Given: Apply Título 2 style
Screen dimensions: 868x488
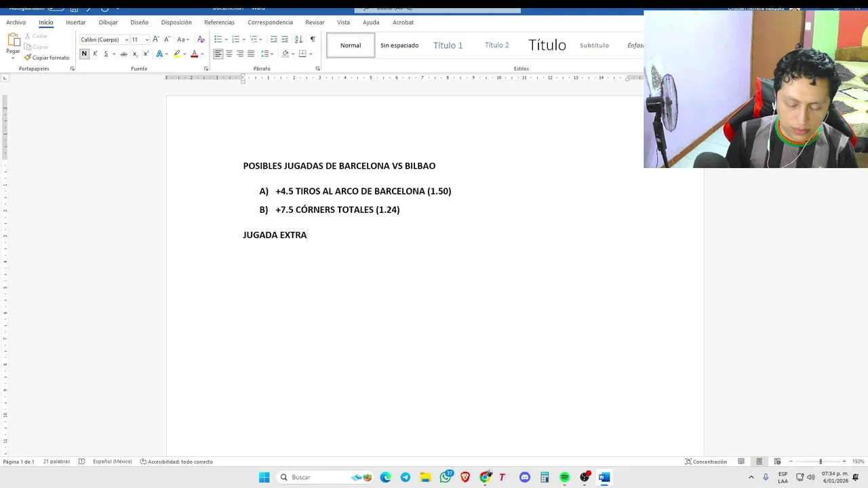Looking at the screenshot, I should tap(497, 45).
